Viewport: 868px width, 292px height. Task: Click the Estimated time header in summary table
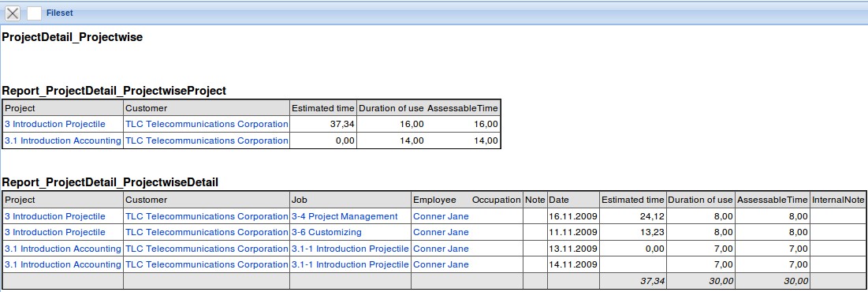coord(322,108)
